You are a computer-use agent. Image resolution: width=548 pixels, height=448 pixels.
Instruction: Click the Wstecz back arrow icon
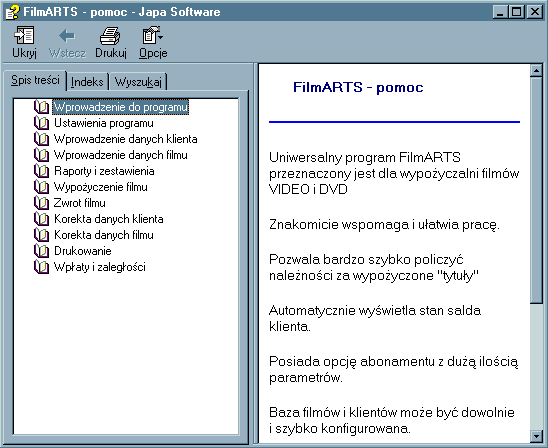point(67,35)
